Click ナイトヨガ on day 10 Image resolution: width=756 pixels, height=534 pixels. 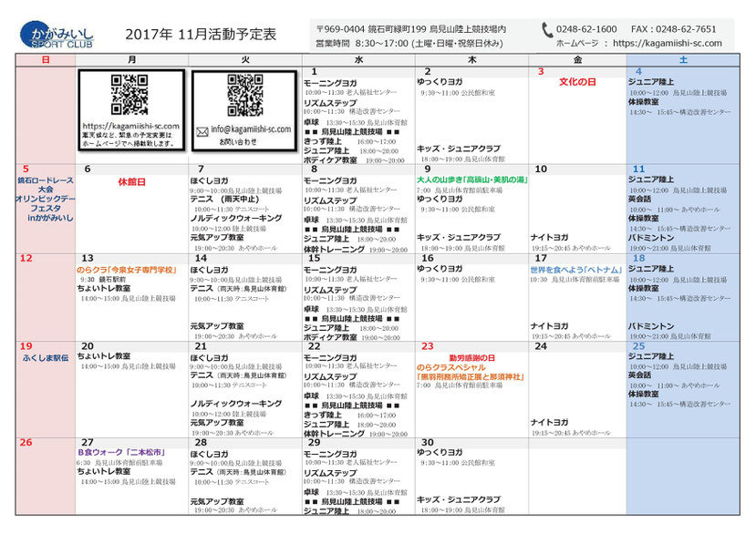point(550,237)
